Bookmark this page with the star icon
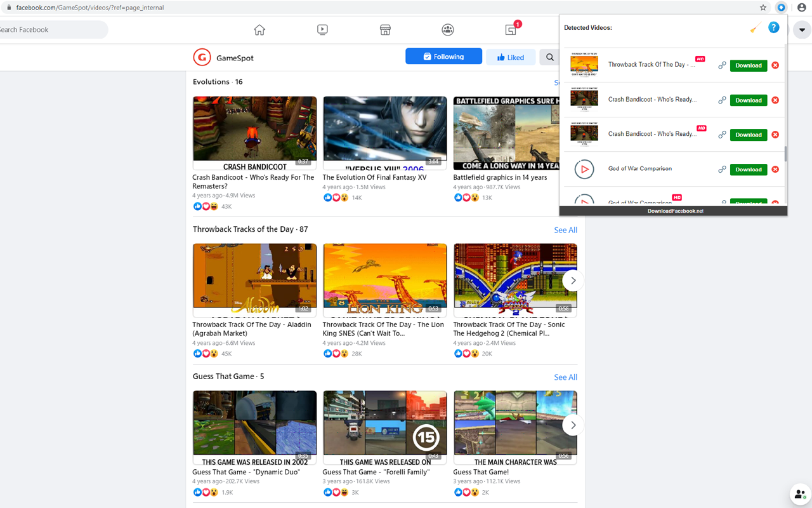This screenshot has width=812, height=508. [763, 8]
